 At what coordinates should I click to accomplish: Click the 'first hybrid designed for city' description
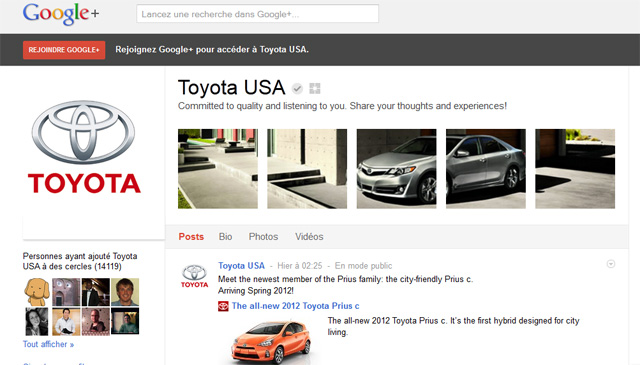pos(453,326)
